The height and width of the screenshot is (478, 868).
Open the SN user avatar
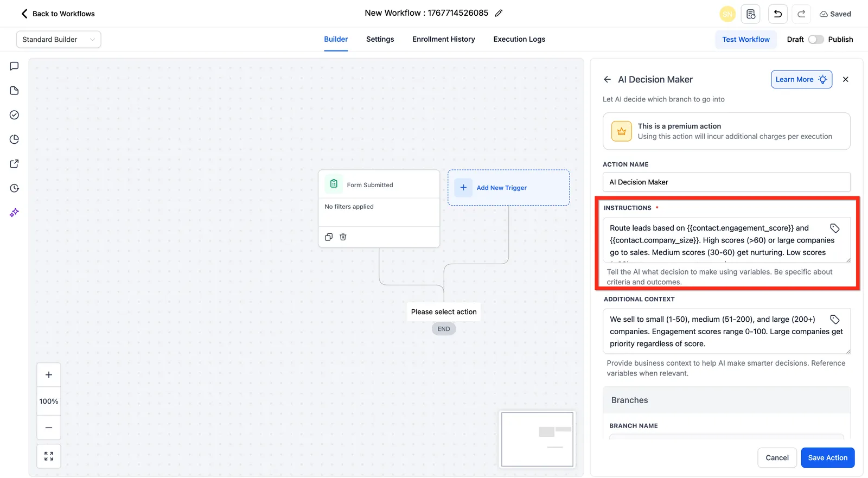click(x=727, y=14)
